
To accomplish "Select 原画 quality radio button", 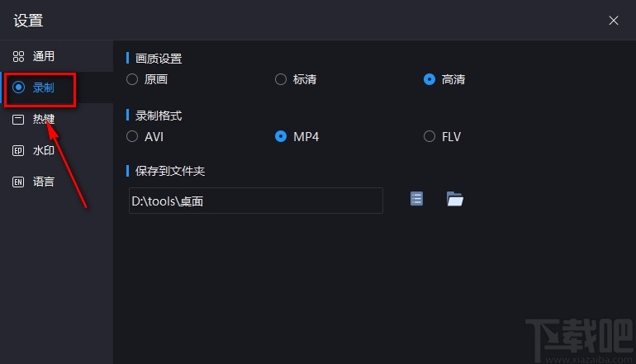I will [132, 80].
